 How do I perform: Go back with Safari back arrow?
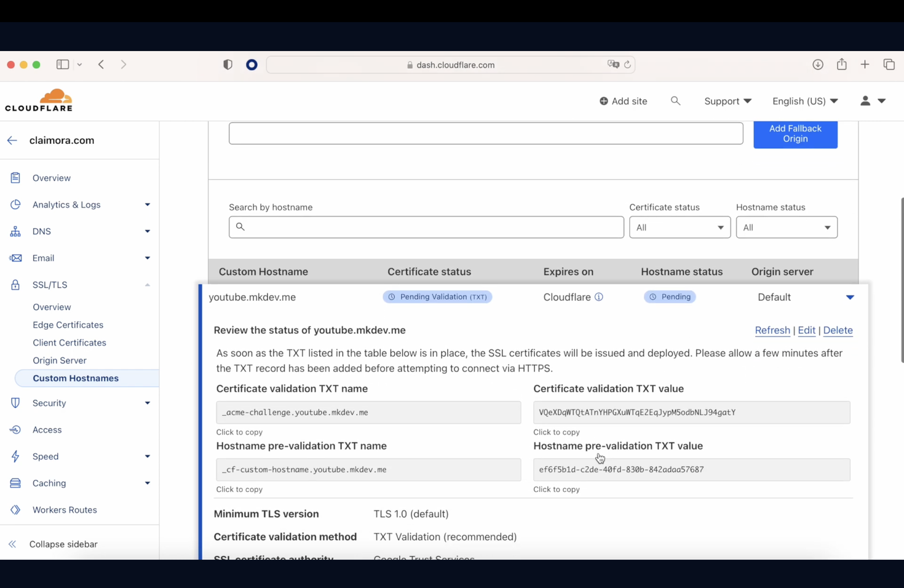point(101,65)
